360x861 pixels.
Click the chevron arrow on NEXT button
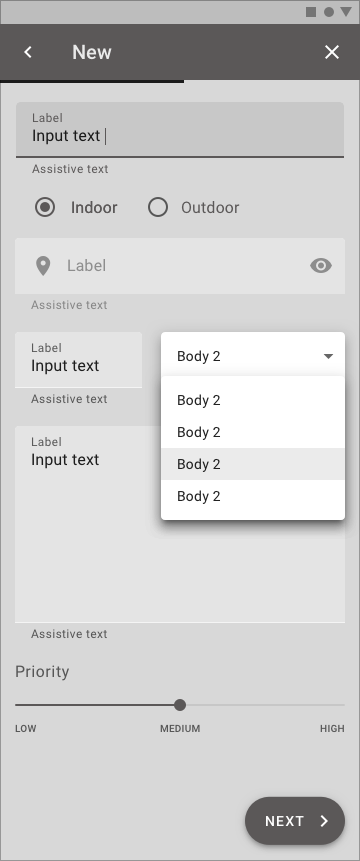324,821
